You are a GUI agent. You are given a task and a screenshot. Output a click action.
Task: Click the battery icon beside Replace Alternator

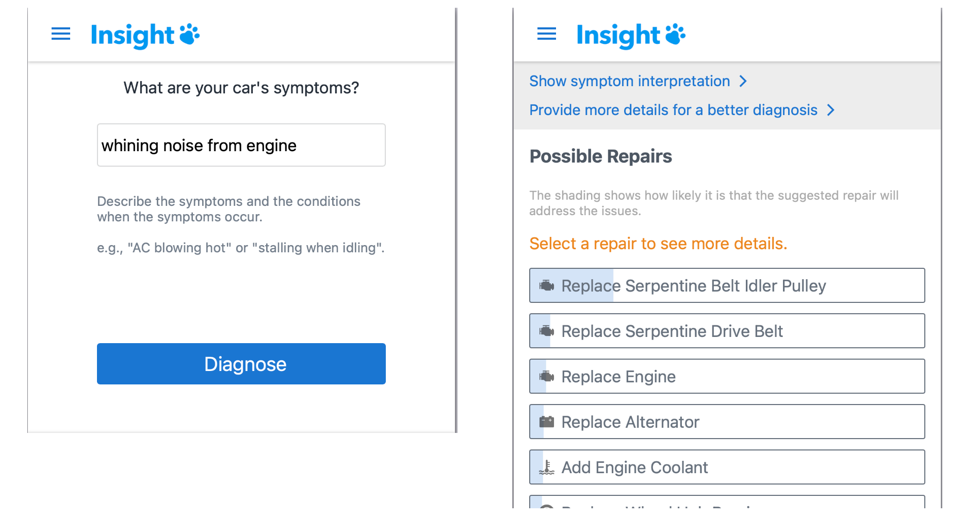pyautogui.click(x=547, y=422)
